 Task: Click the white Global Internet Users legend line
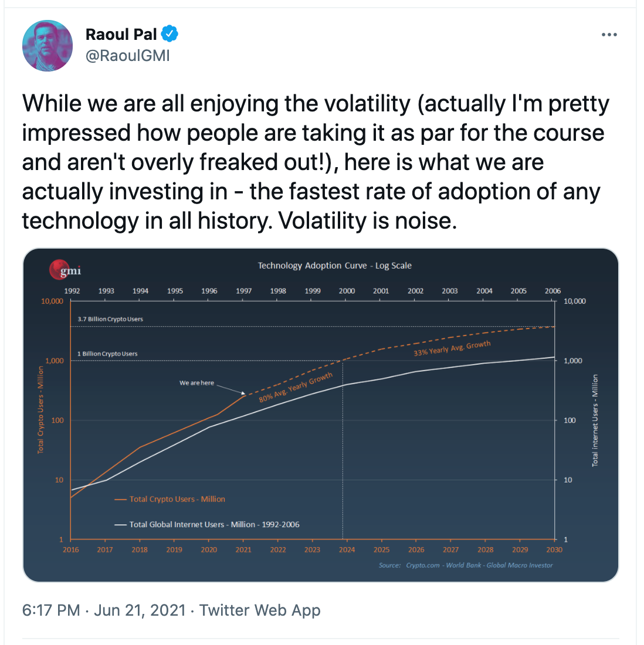(121, 525)
